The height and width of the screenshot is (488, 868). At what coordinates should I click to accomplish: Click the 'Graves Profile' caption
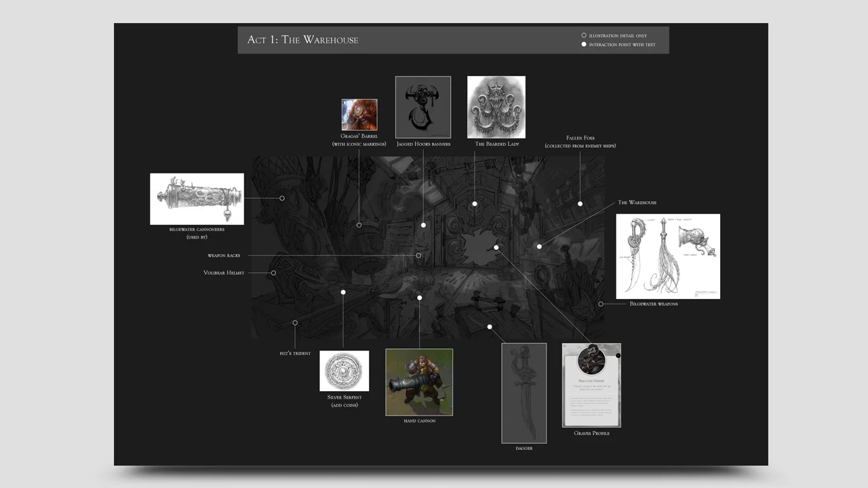[592, 433]
